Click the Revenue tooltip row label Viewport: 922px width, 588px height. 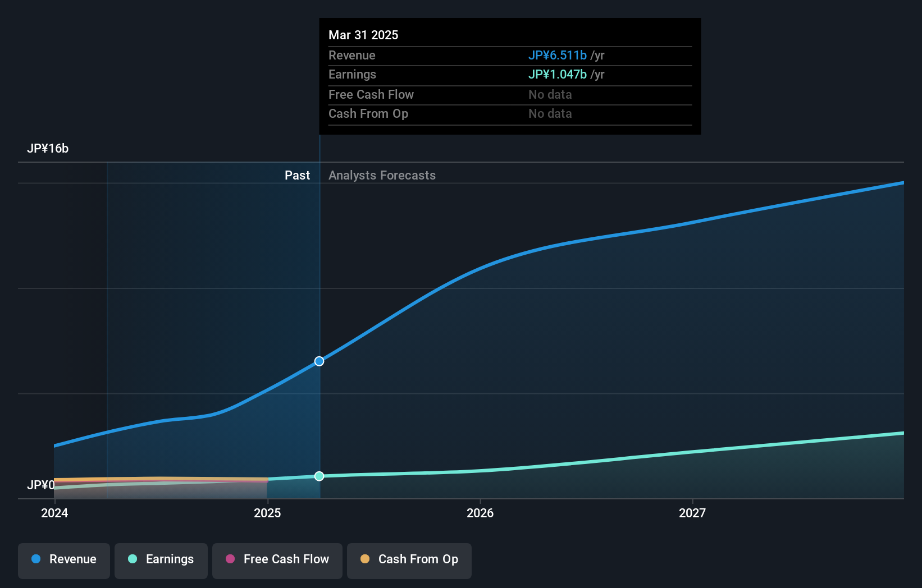tap(352, 55)
